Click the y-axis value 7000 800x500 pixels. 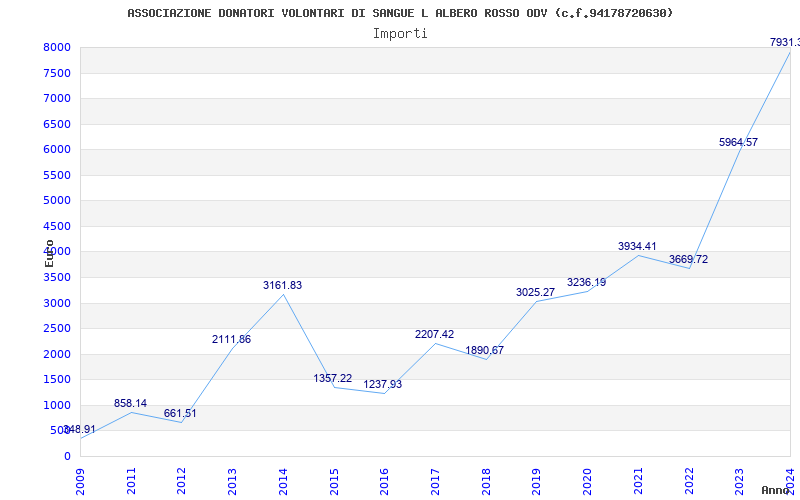coord(57,98)
